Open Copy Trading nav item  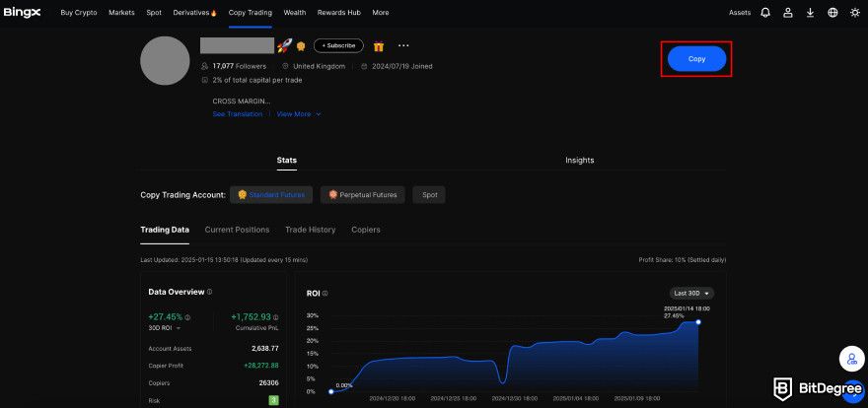251,12
